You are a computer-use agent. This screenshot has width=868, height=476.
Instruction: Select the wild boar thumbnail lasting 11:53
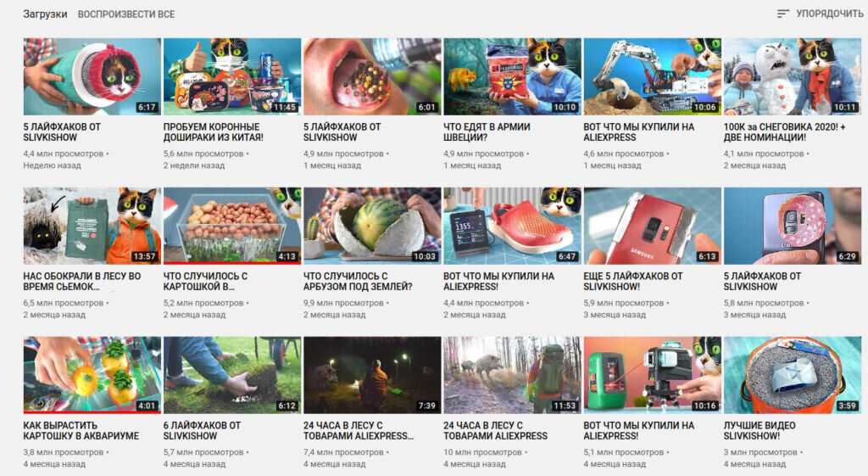pyautogui.click(x=512, y=375)
